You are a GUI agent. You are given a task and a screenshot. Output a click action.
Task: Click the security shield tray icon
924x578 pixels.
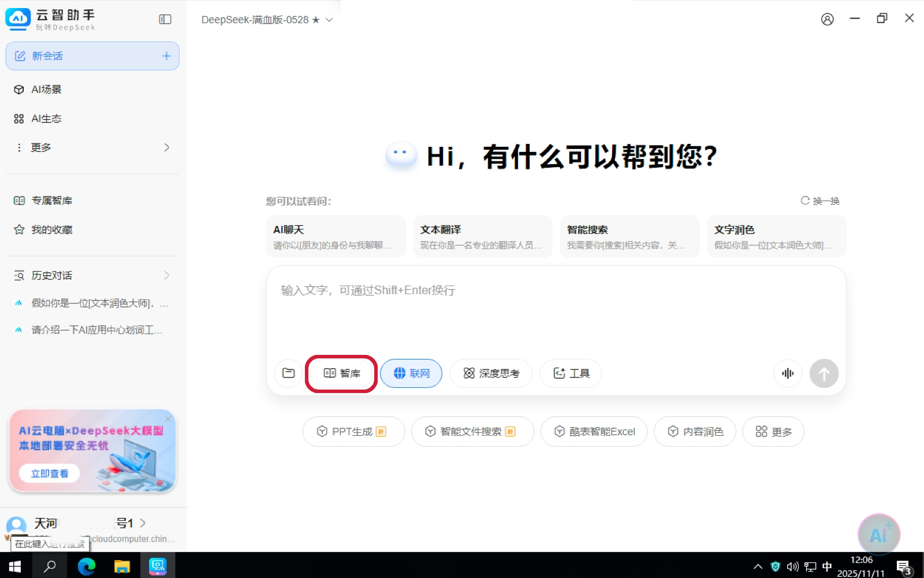[x=776, y=566]
